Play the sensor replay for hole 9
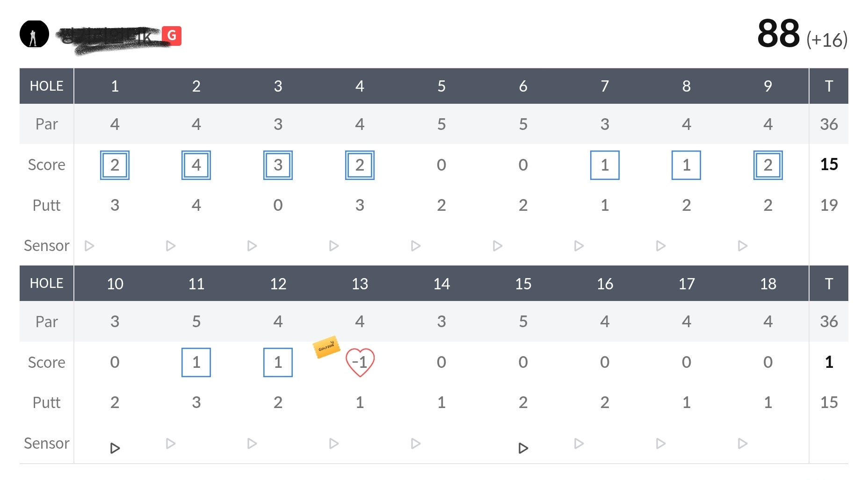Screen dimensions: 868x480 742,246
